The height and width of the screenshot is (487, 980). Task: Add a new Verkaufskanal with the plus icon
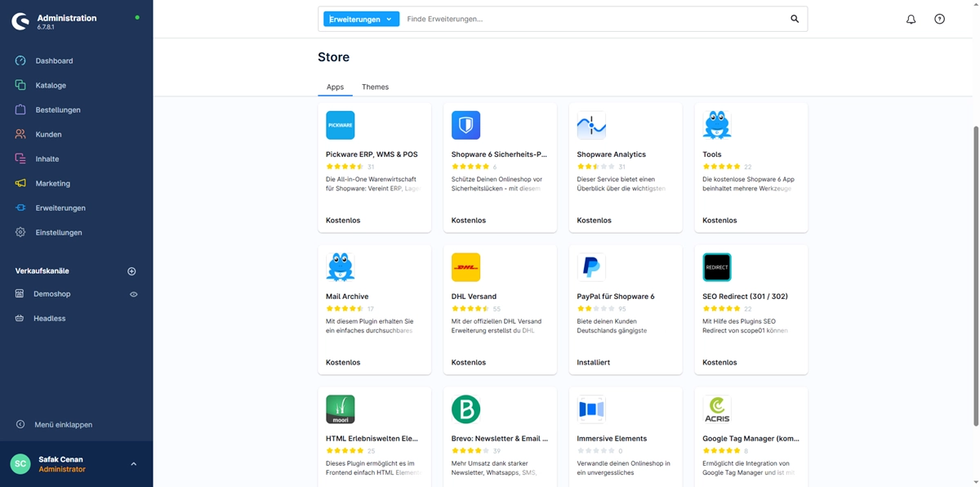(x=131, y=270)
